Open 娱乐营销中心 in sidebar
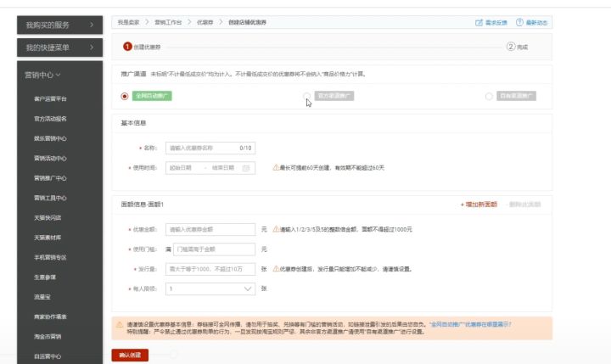The height and width of the screenshot is (364, 611). tap(50, 139)
